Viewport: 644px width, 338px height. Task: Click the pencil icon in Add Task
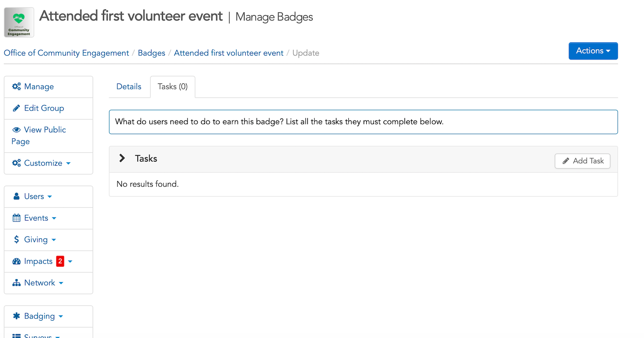click(566, 161)
